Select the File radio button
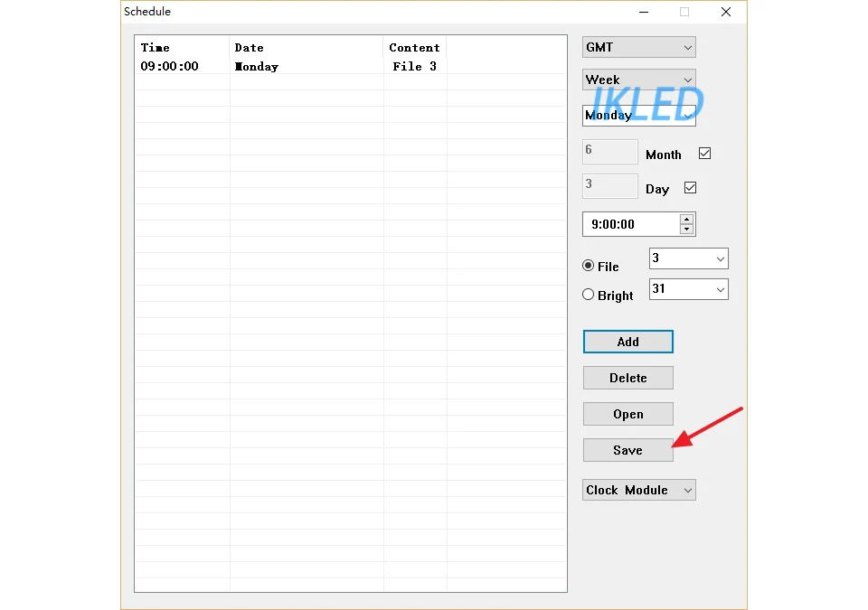 589,266
